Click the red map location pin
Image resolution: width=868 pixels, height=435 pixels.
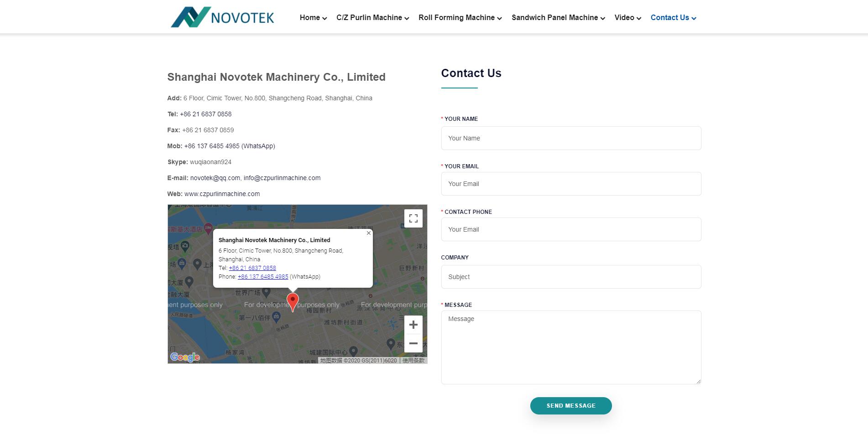click(x=293, y=301)
